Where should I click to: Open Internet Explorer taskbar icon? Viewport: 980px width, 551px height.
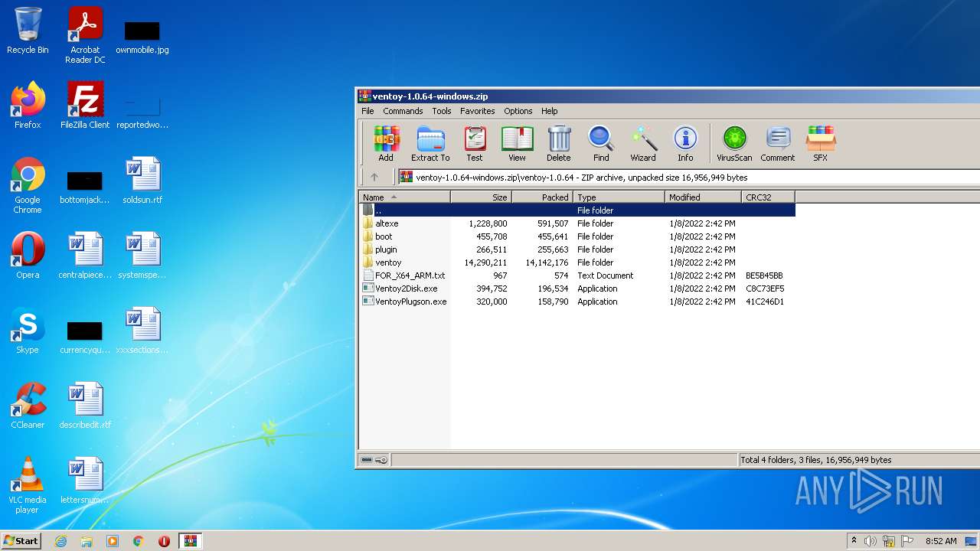click(x=60, y=541)
